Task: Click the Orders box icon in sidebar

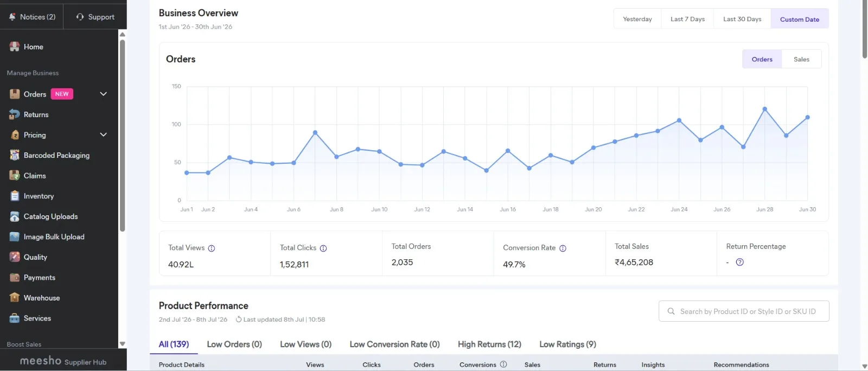Action: (15, 94)
